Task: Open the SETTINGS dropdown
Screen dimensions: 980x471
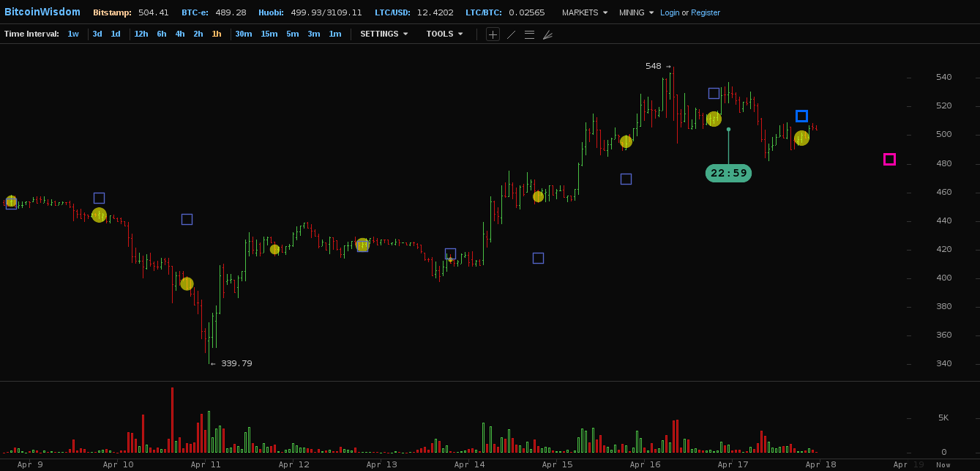Action: [x=384, y=34]
